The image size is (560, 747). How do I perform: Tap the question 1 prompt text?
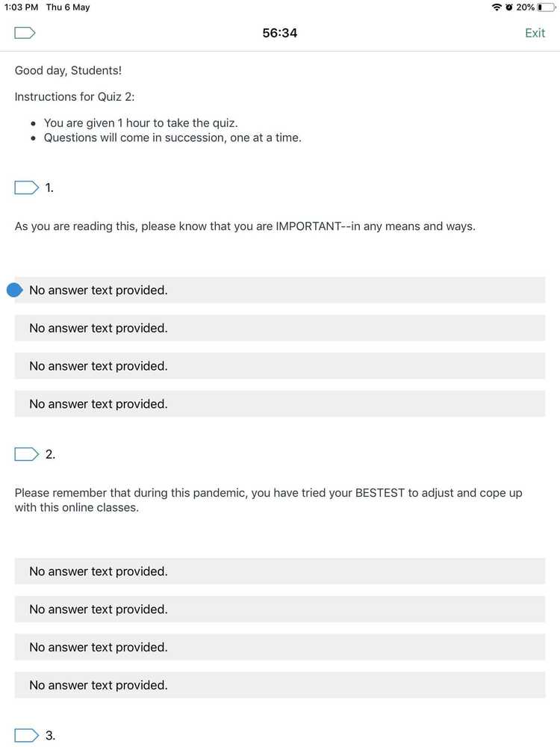tap(245, 226)
